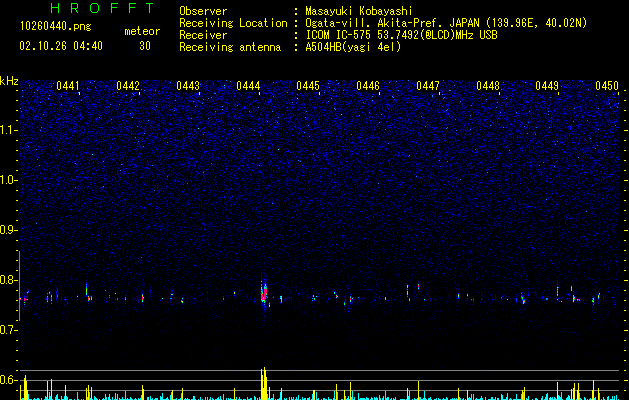The height and width of the screenshot is (400, 629).
Task: Click the 0447 time marker
Action: tap(428, 86)
